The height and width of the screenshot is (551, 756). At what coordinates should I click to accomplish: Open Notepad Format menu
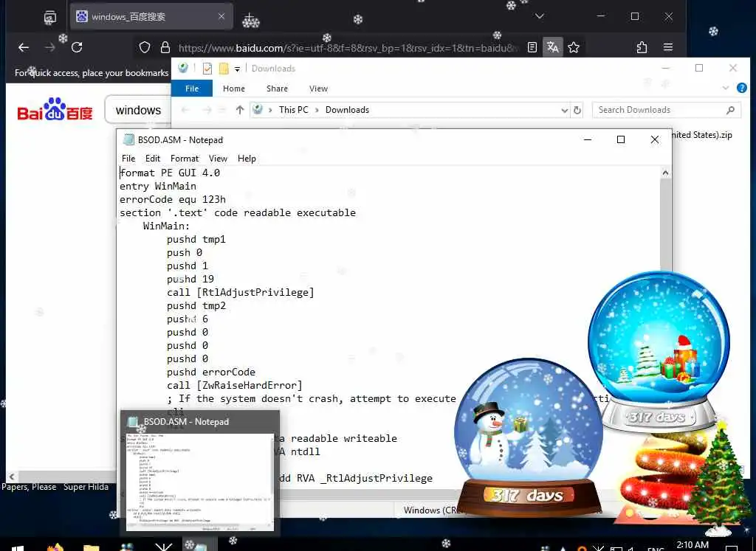click(x=184, y=159)
